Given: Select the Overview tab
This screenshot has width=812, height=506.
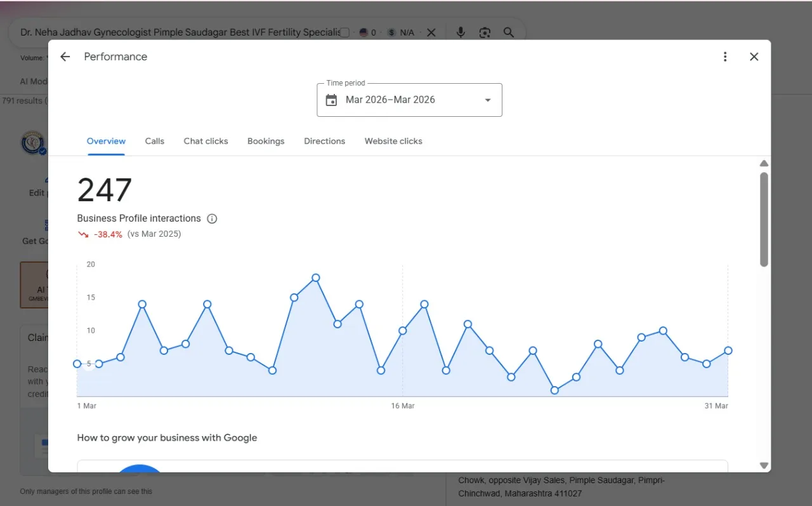Looking at the screenshot, I should 106,141.
